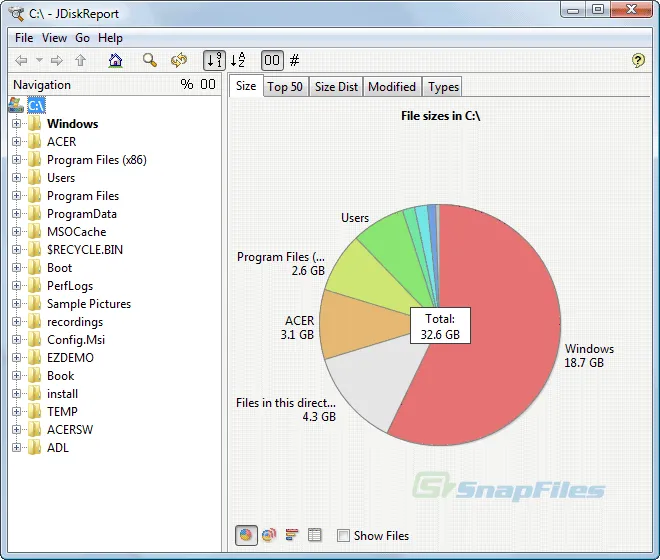
Task: Enable the Show Files checkbox
Action: (x=343, y=536)
